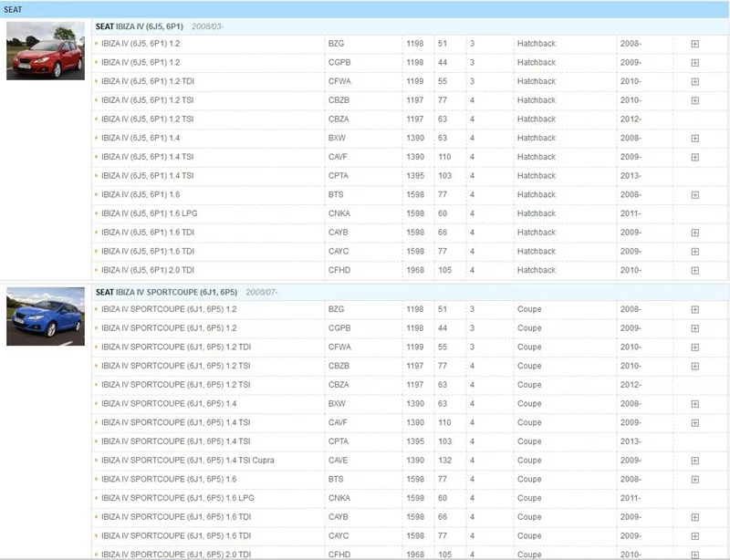The image size is (730, 560).
Task: Click year 2011- in Hatchback CNKA row
Action: click(x=631, y=213)
